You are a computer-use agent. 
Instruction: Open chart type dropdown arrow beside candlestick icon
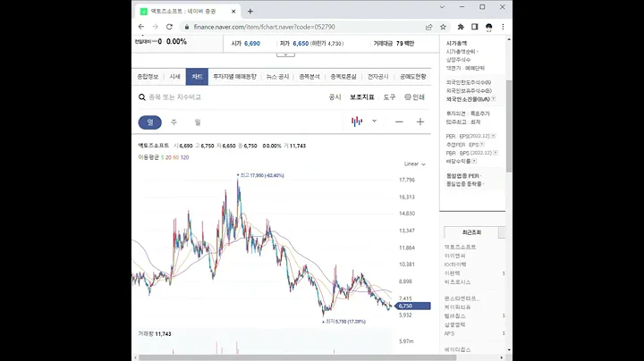[x=374, y=121]
